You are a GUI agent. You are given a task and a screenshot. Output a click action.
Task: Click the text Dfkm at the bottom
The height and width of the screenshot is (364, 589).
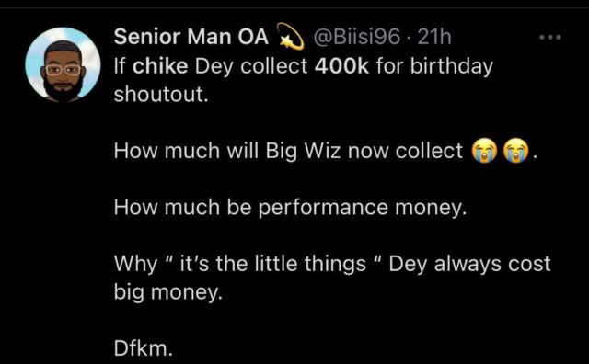click(x=144, y=348)
